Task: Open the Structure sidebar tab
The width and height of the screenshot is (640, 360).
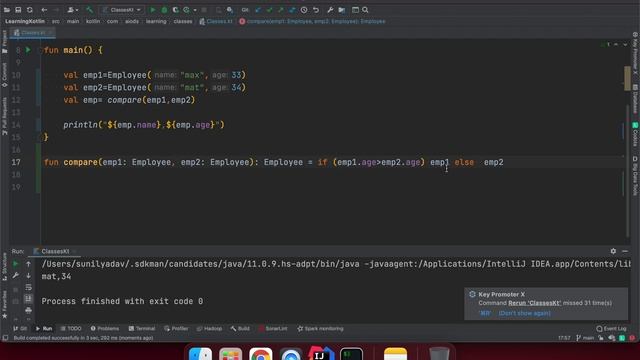Action: (4, 267)
